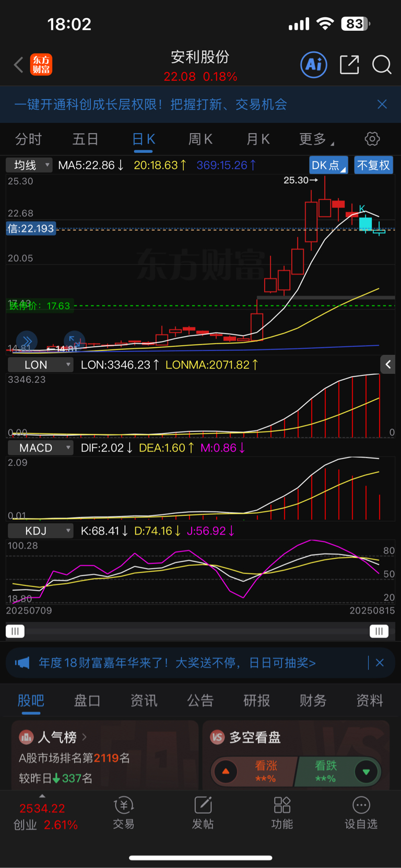Screen dimensions: 401x868
Task: Switch to the 研报 tab
Action: coord(256,700)
